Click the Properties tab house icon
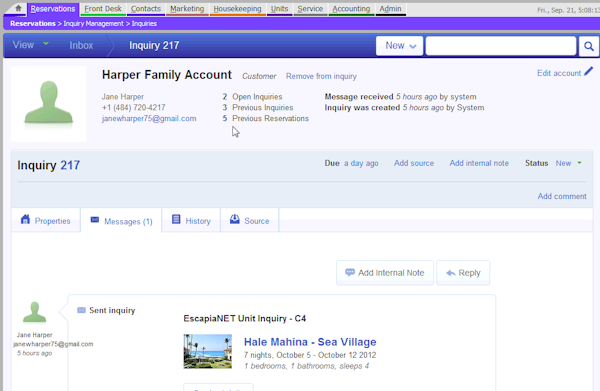The height and width of the screenshot is (391, 600). (25, 219)
